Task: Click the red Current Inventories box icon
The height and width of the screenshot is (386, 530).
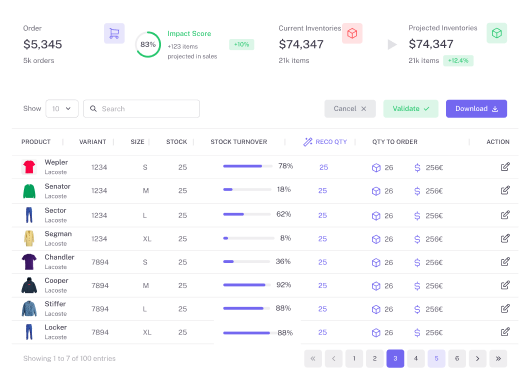Action: pos(352,33)
